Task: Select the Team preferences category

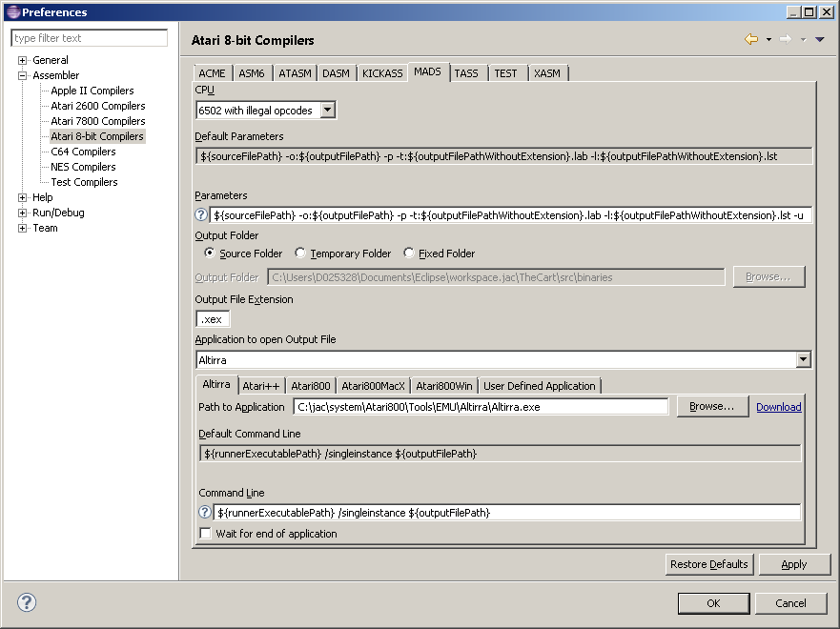Action: (45, 228)
